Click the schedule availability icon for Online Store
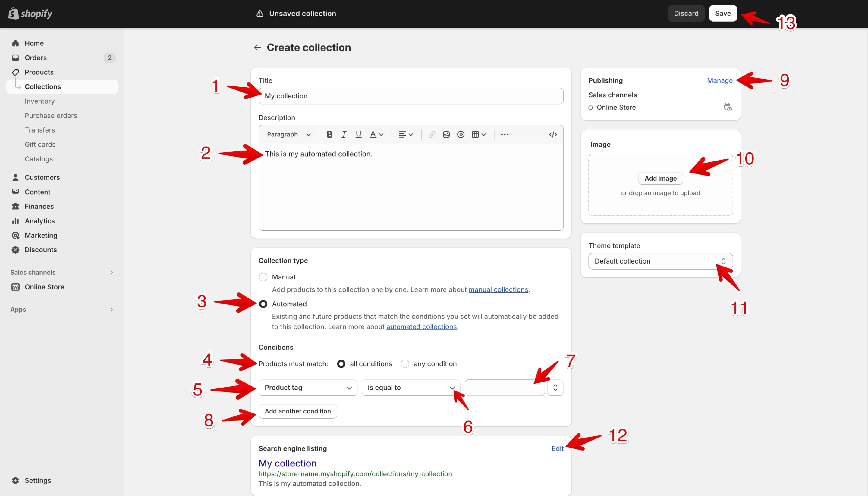This screenshot has width=868, height=496. (x=728, y=107)
